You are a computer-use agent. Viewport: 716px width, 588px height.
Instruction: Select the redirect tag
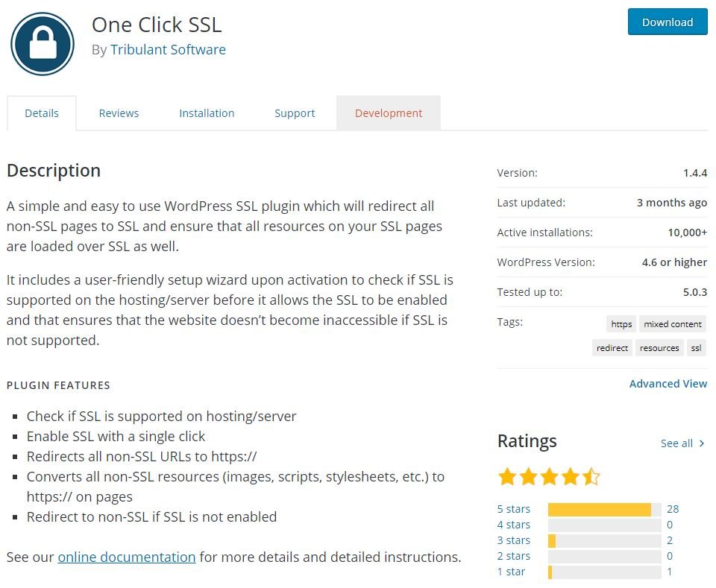pyautogui.click(x=612, y=348)
